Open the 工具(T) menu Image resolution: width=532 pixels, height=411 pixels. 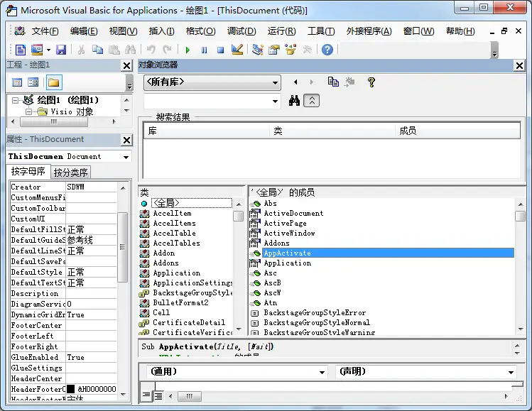[321, 31]
